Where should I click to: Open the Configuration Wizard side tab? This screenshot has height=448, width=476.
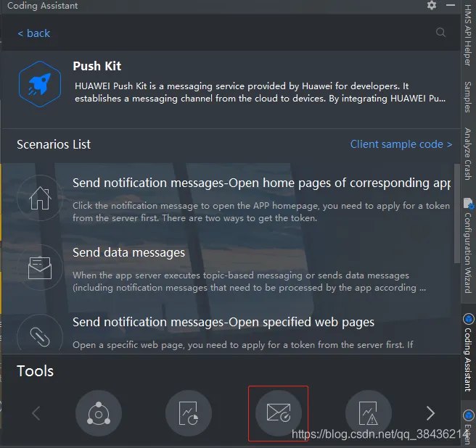pos(468,252)
